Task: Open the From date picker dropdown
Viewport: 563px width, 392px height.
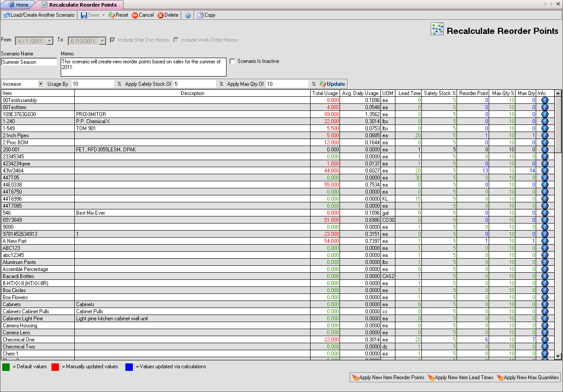Action: pyautogui.click(x=49, y=41)
